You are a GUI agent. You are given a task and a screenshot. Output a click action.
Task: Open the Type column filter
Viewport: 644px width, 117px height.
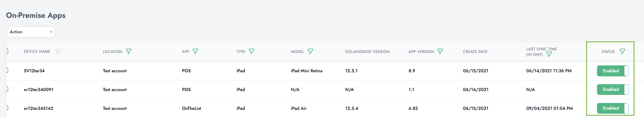coord(252,51)
